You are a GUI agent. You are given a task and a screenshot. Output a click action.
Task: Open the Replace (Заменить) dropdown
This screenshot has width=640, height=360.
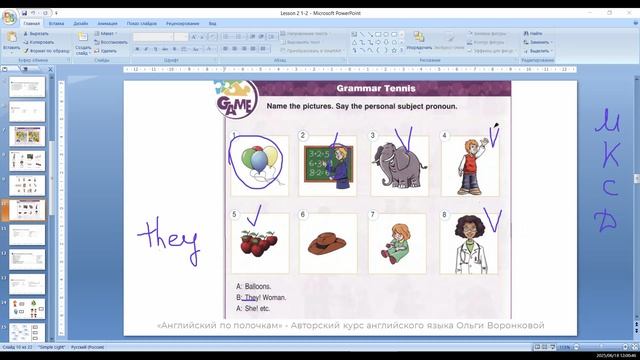(538, 42)
